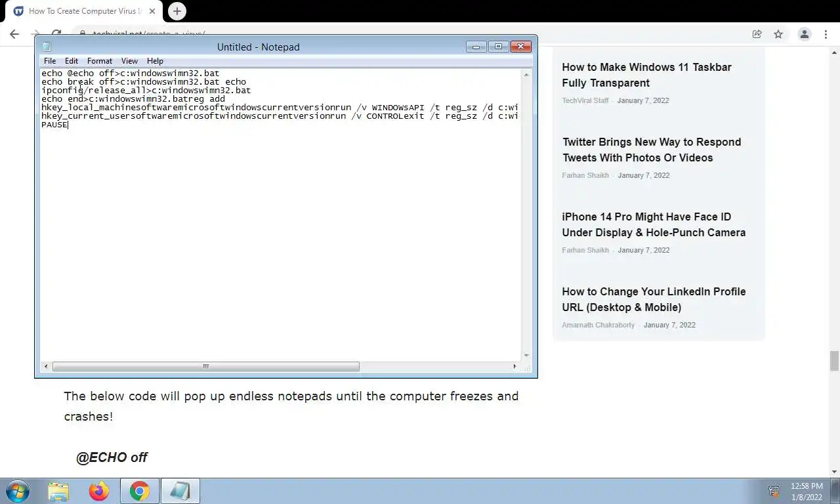Viewport: 840px width, 504px height.
Task: Open Windows Explorer from the taskbar
Action: click(58, 491)
